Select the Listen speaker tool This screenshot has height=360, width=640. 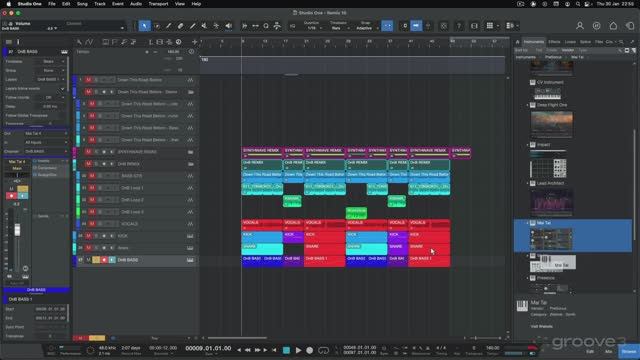pos(229,26)
